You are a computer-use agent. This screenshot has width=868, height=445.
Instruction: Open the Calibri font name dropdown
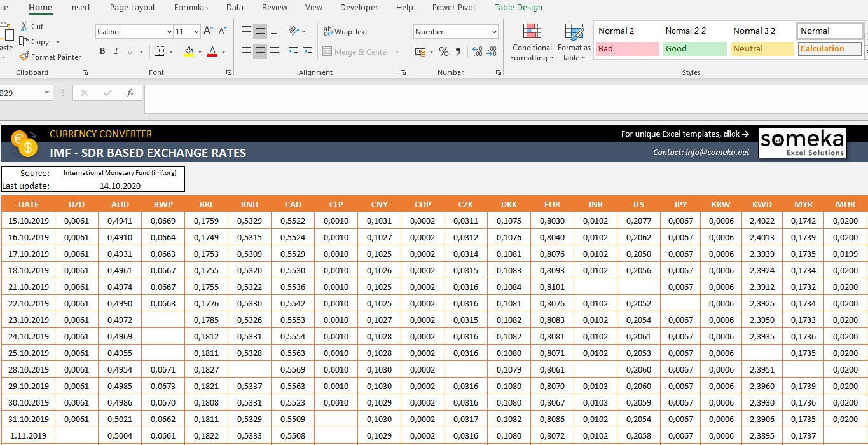169,31
